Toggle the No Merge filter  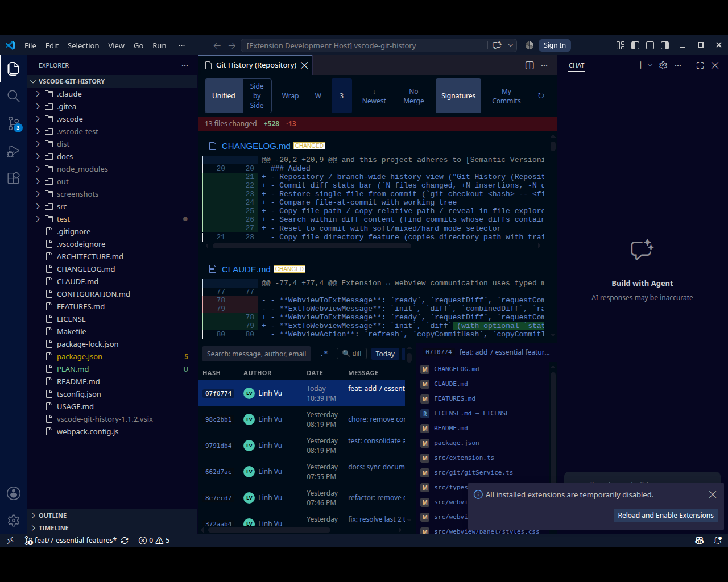coord(413,96)
